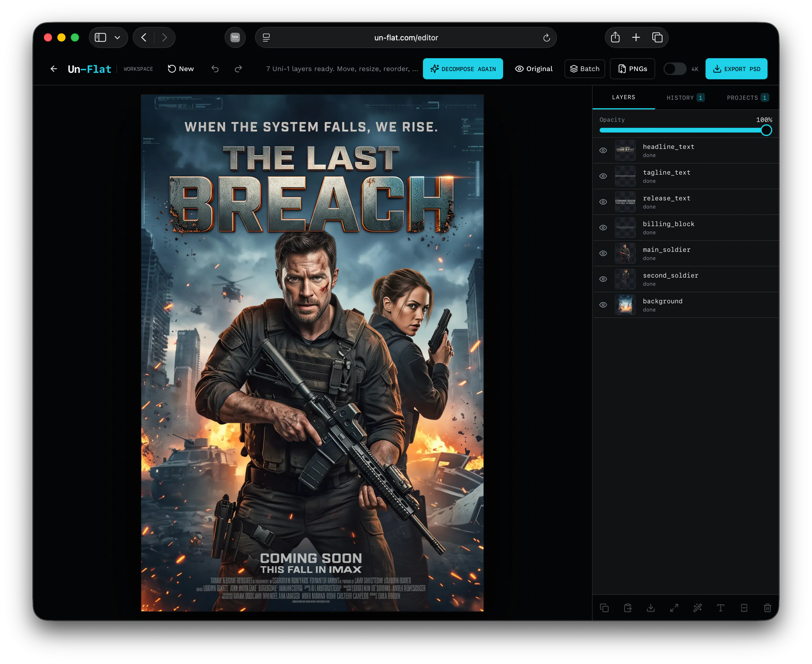Click the trash delete layer icon
Screen dimensions: 812x664
767,608
